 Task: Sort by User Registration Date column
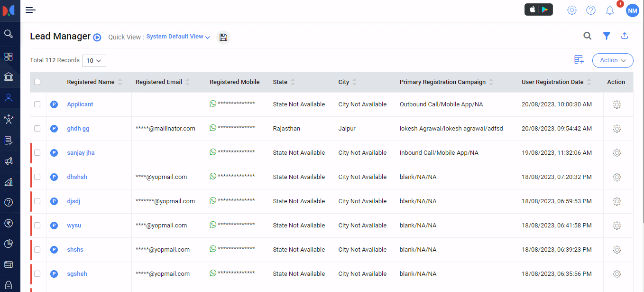click(589, 82)
